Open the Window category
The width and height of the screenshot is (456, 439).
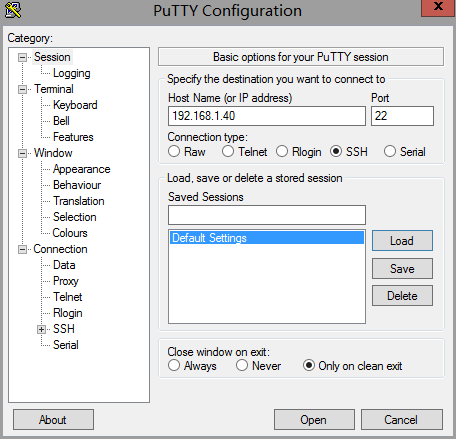pyautogui.click(x=53, y=153)
